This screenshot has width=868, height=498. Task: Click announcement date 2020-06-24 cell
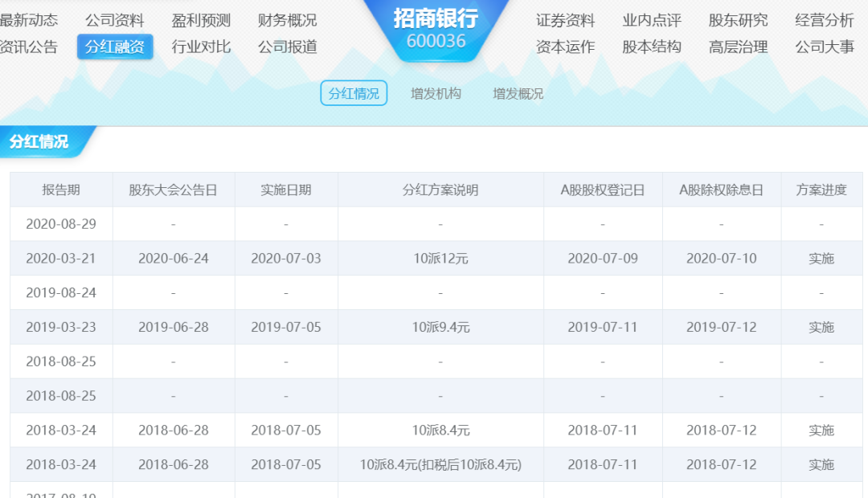click(x=174, y=259)
